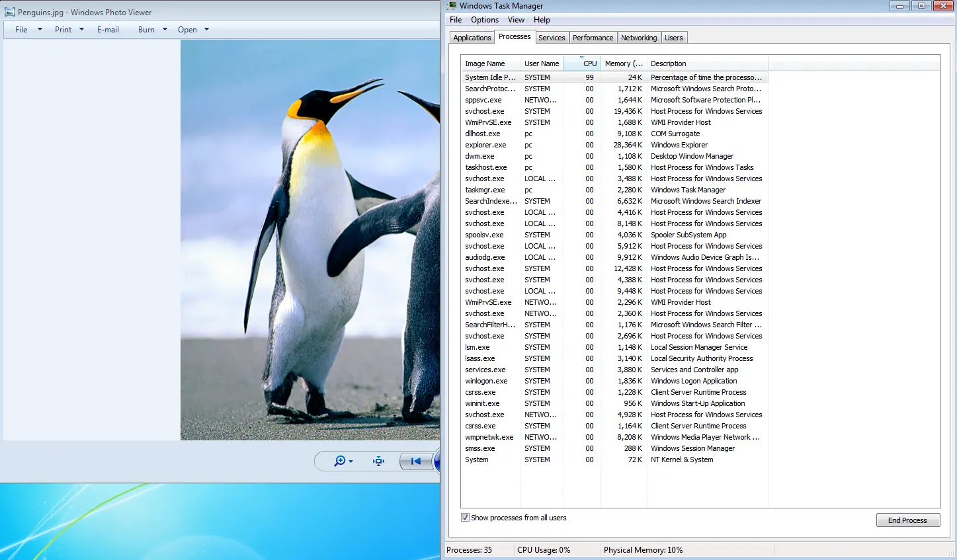The height and width of the screenshot is (560, 957).
Task: Click CPU Usage: 0% in status bar
Action: 544,550
